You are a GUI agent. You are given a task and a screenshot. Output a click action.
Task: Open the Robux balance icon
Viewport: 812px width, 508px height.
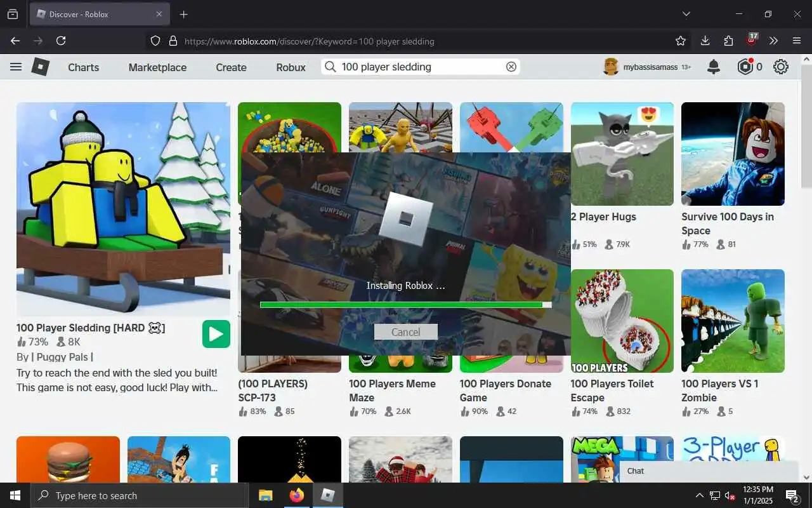[745, 67]
